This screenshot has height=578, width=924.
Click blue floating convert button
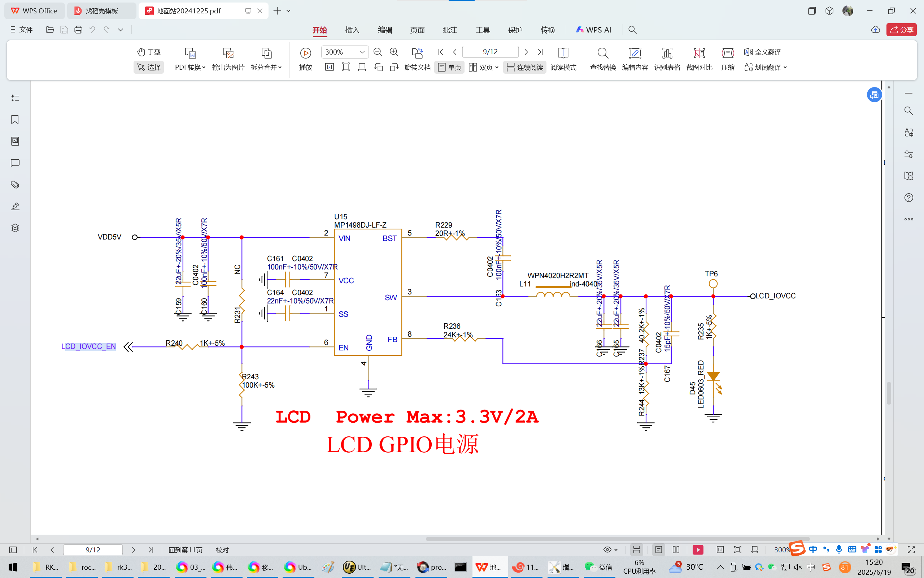click(x=874, y=95)
